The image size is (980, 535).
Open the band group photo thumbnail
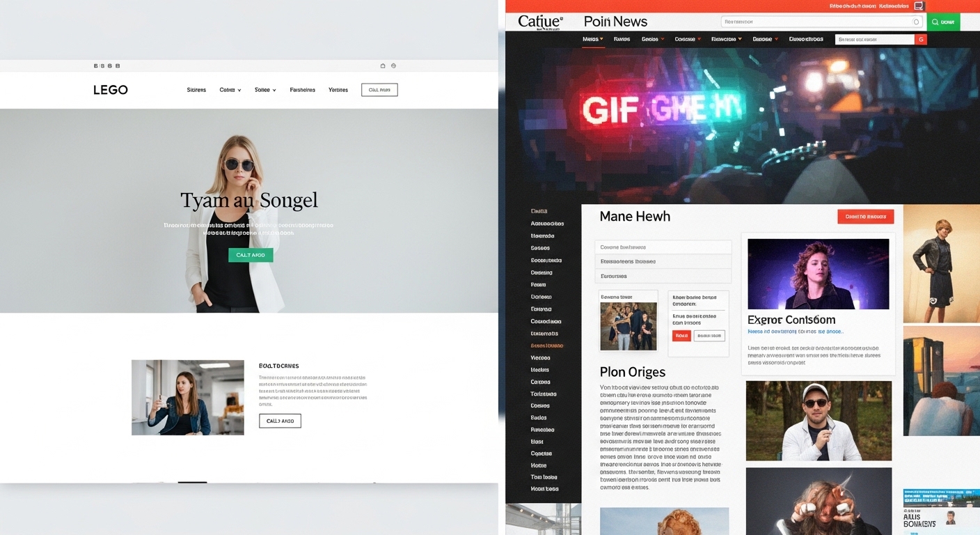click(x=629, y=326)
